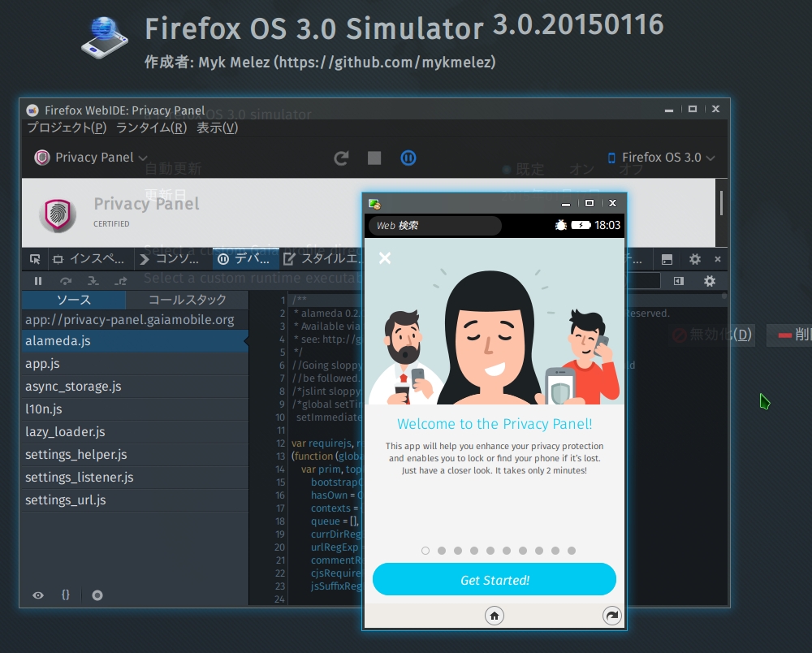Click the battery icon in simulator status bar
Screen dimensions: 812x653
click(581, 225)
